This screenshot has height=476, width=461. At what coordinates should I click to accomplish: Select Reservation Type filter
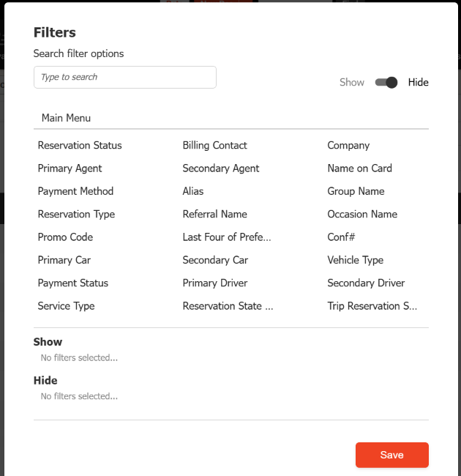point(76,215)
